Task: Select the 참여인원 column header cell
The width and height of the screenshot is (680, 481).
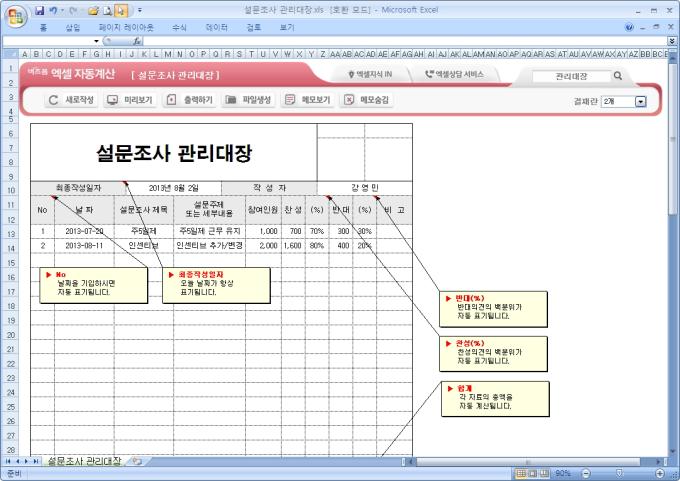Action: pos(263,210)
